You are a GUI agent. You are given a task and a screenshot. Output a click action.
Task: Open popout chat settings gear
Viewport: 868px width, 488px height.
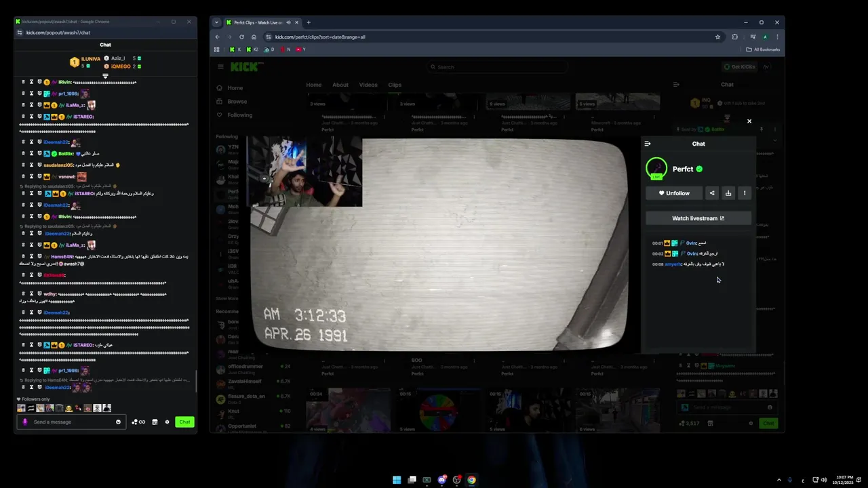coord(167,422)
